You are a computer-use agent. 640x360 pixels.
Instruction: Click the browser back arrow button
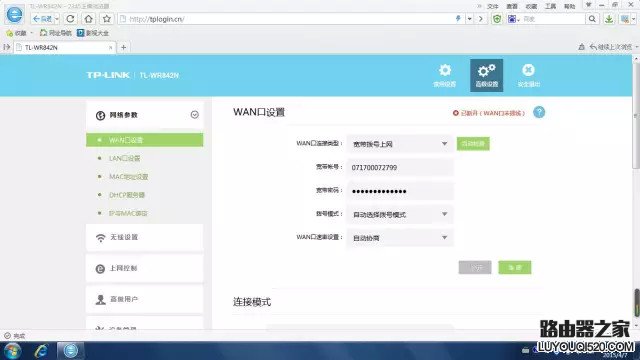(42, 19)
